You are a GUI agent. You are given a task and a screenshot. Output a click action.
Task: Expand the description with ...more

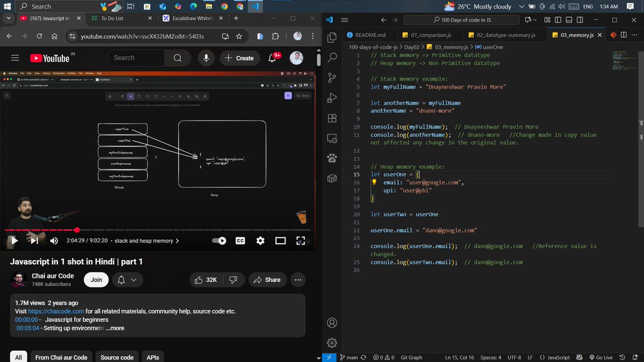115,328
